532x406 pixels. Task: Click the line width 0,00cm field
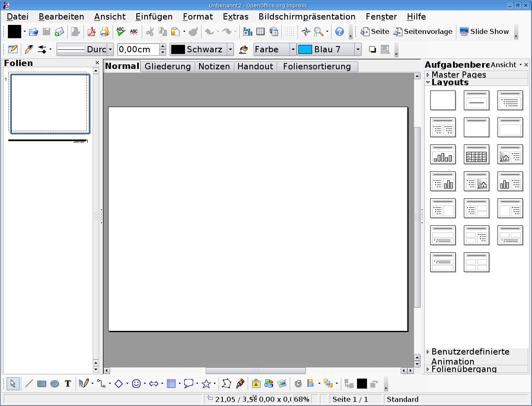(x=138, y=49)
